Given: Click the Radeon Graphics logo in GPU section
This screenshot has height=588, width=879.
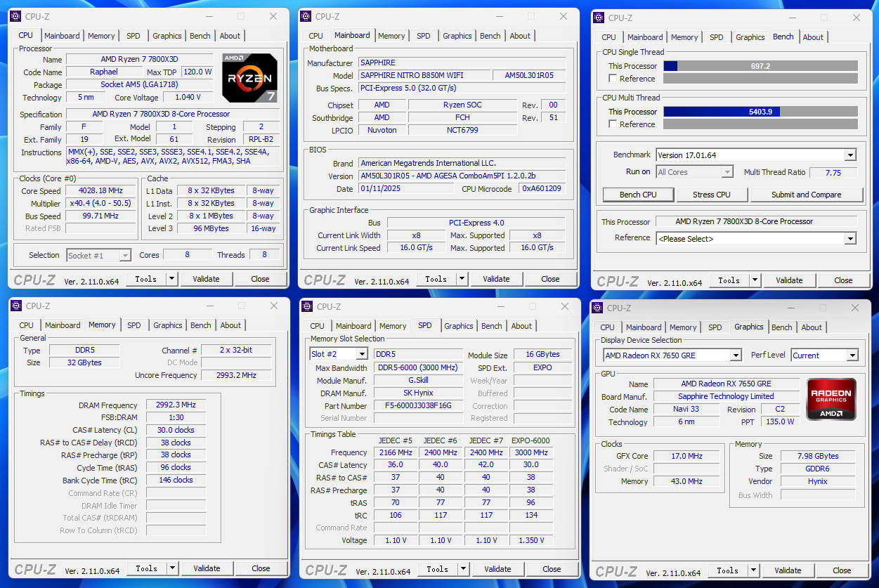Looking at the screenshot, I should click(x=831, y=399).
